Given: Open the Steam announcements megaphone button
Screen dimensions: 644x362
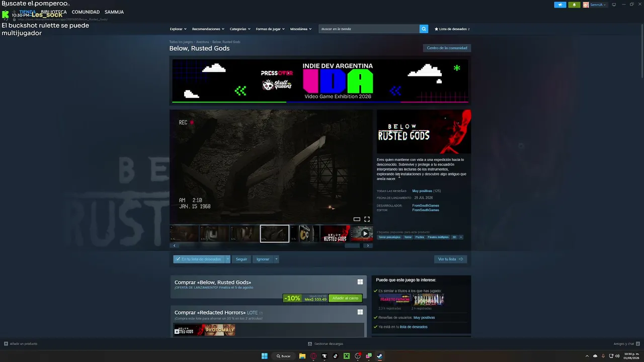Looking at the screenshot, I should point(560,5).
